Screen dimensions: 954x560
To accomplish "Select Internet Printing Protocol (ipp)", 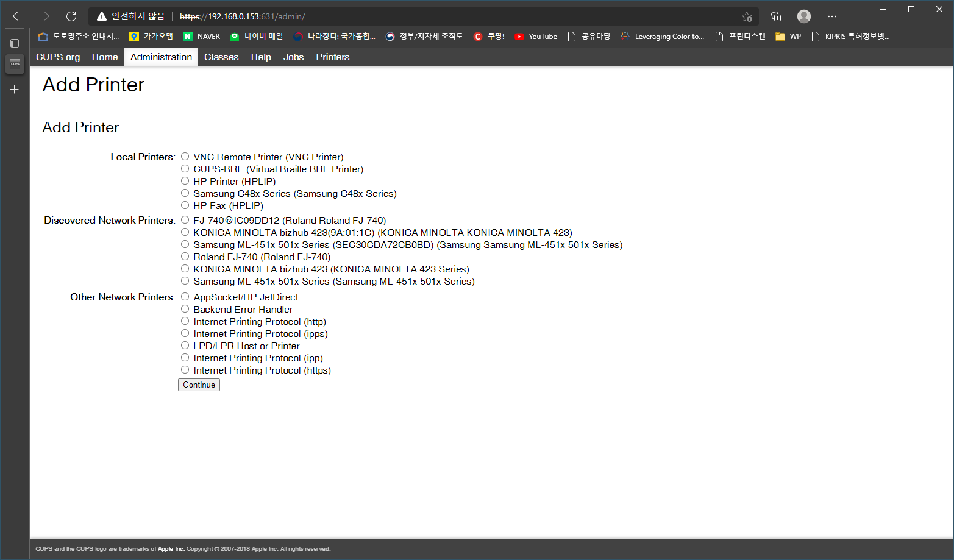I will (185, 358).
